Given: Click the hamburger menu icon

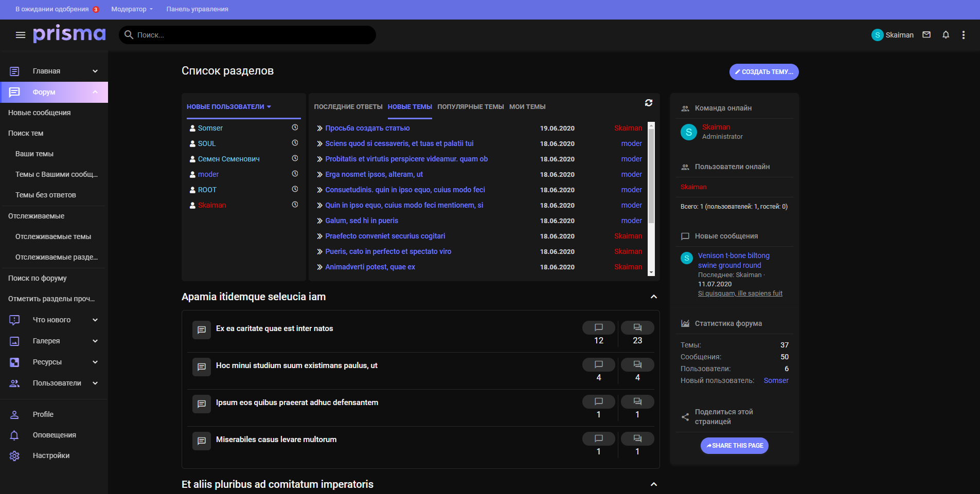Looking at the screenshot, I should pyautogui.click(x=21, y=35).
